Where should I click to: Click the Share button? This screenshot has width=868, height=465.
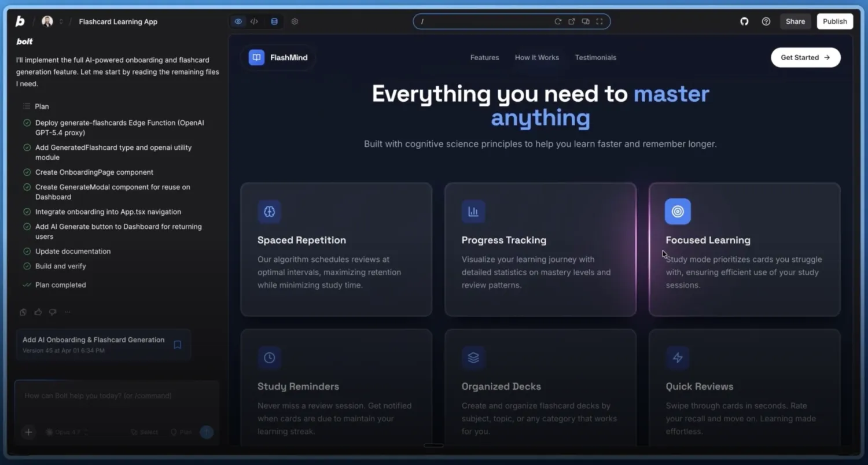(x=795, y=21)
